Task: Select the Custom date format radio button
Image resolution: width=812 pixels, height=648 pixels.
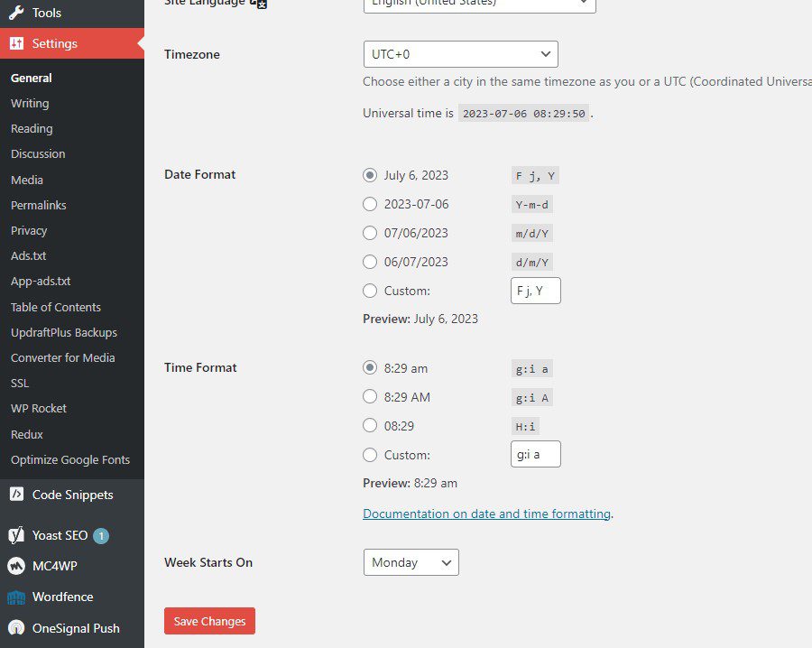Action: click(370, 291)
